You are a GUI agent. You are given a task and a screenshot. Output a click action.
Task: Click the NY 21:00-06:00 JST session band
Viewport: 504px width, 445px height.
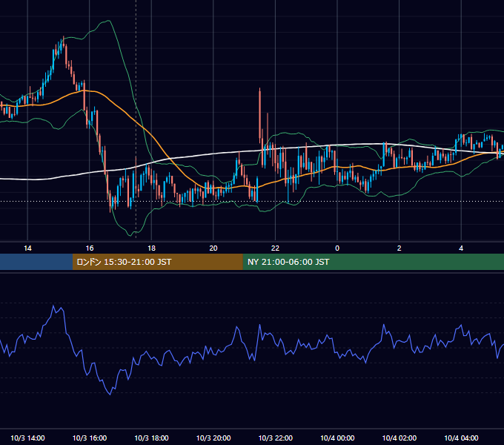tap(373, 262)
